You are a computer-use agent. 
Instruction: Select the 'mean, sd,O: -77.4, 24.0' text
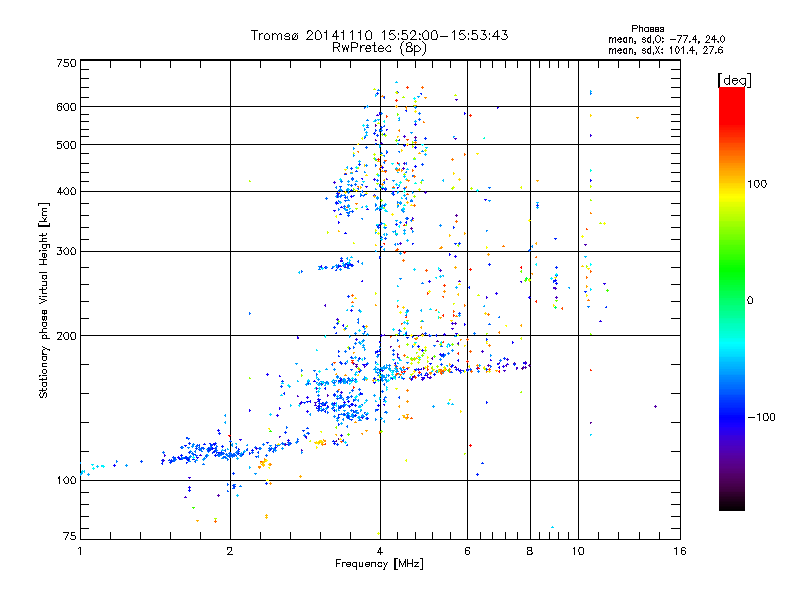pos(666,39)
